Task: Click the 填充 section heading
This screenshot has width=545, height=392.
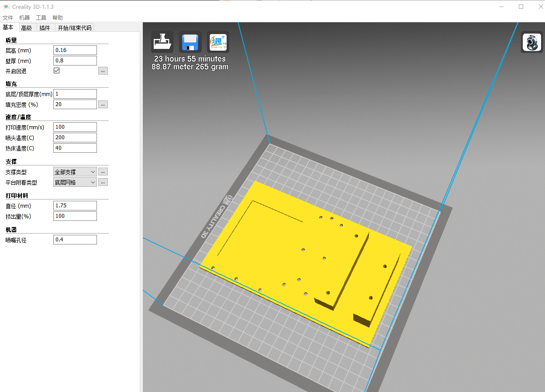Action: click(x=11, y=84)
